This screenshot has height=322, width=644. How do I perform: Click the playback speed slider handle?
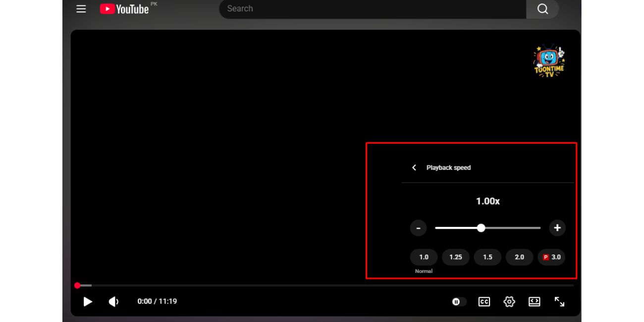point(481,228)
